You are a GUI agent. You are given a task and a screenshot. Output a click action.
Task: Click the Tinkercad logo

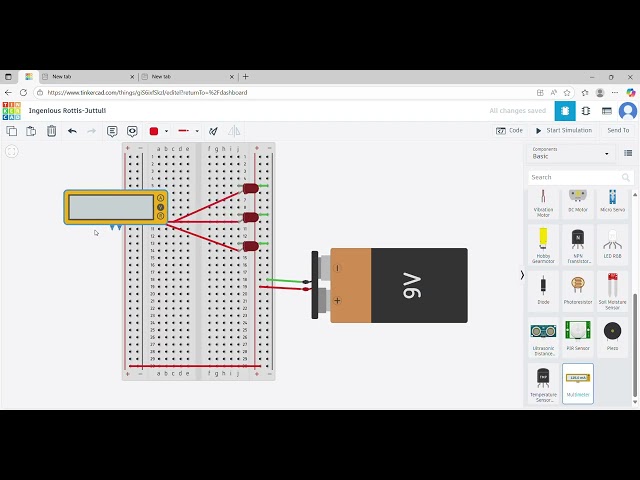pos(11,111)
